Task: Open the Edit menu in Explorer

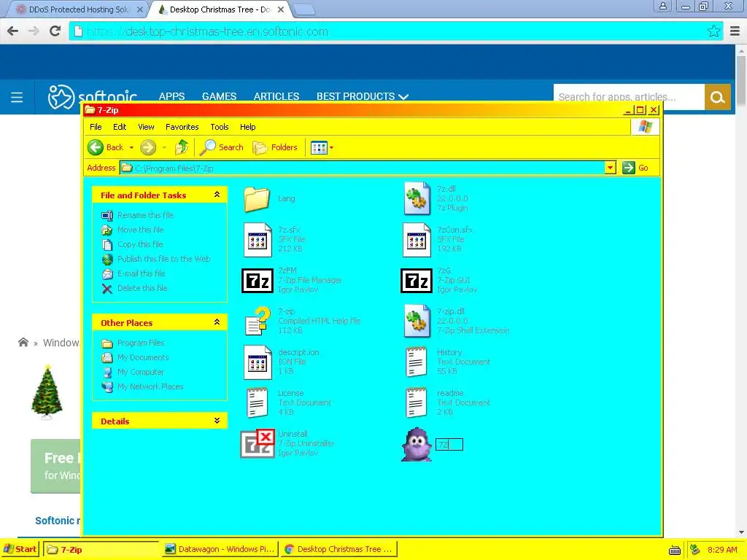Action: (120, 127)
